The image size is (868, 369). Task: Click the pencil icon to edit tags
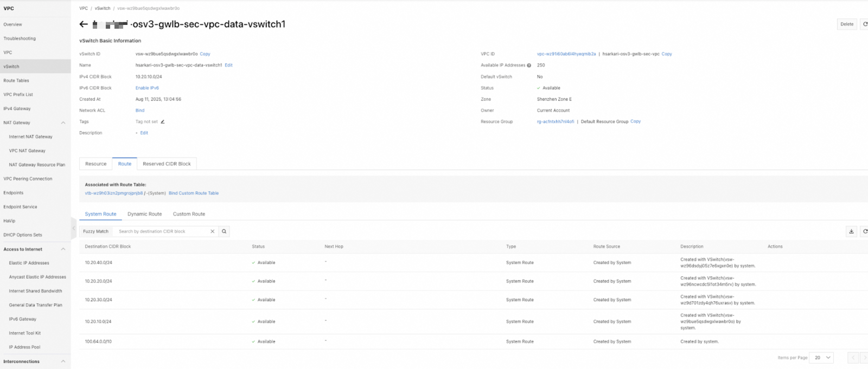162,122
